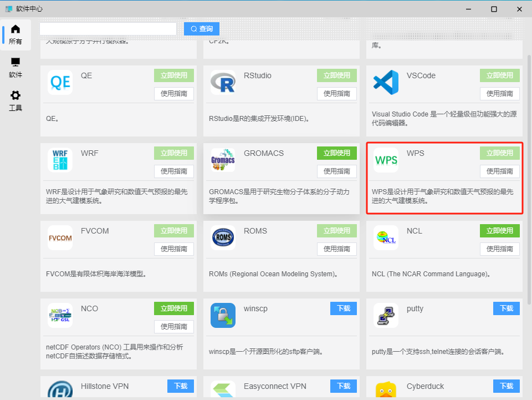Click the WRF application icon
The width and height of the screenshot is (532, 400).
pos(60,160)
